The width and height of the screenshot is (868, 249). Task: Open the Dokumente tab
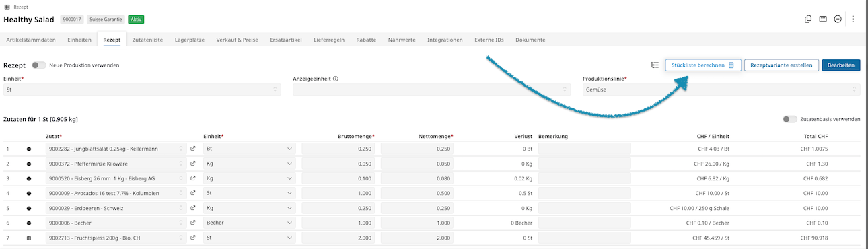pyautogui.click(x=530, y=40)
